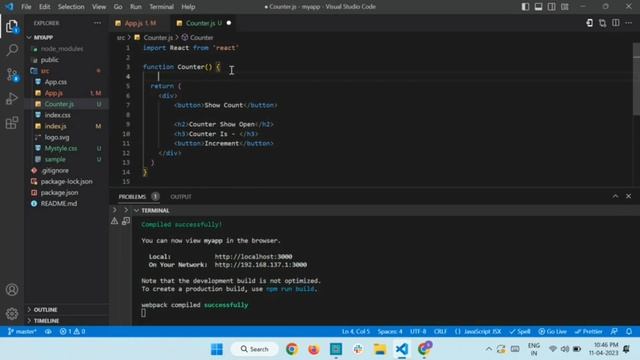Screen dimensions: 640x360
Task: Click the notifications bell in the status bar
Action: click(629, 331)
